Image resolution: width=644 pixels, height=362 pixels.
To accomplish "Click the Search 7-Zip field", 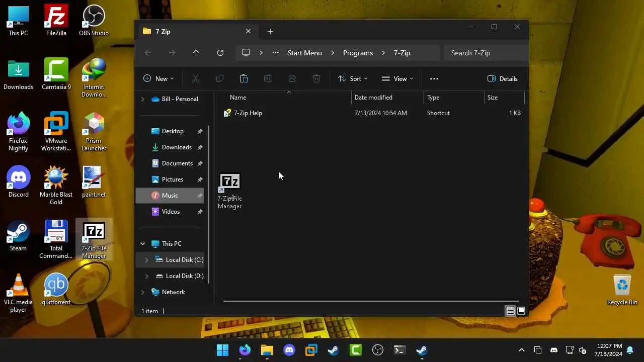I will (x=486, y=53).
